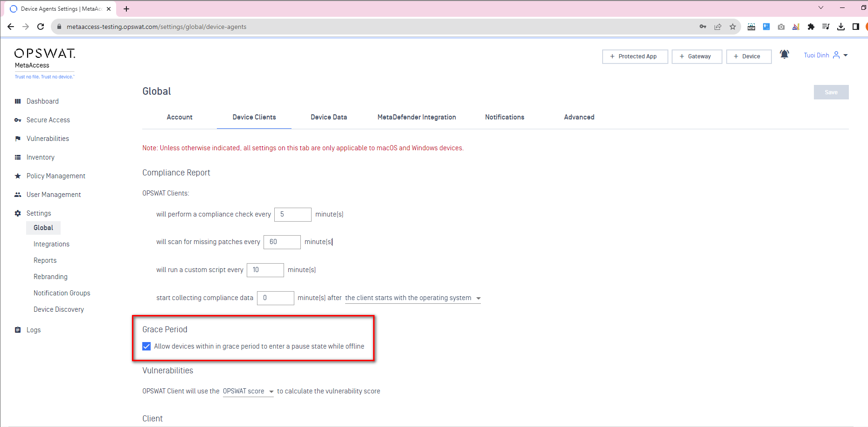Click the compliance data delay minutes field
This screenshot has height=427, width=868.
tap(275, 298)
